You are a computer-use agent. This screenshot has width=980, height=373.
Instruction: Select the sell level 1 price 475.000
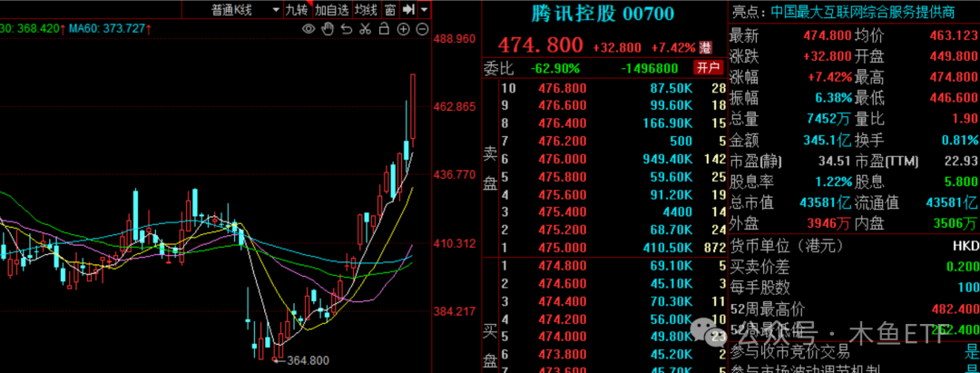click(x=563, y=248)
